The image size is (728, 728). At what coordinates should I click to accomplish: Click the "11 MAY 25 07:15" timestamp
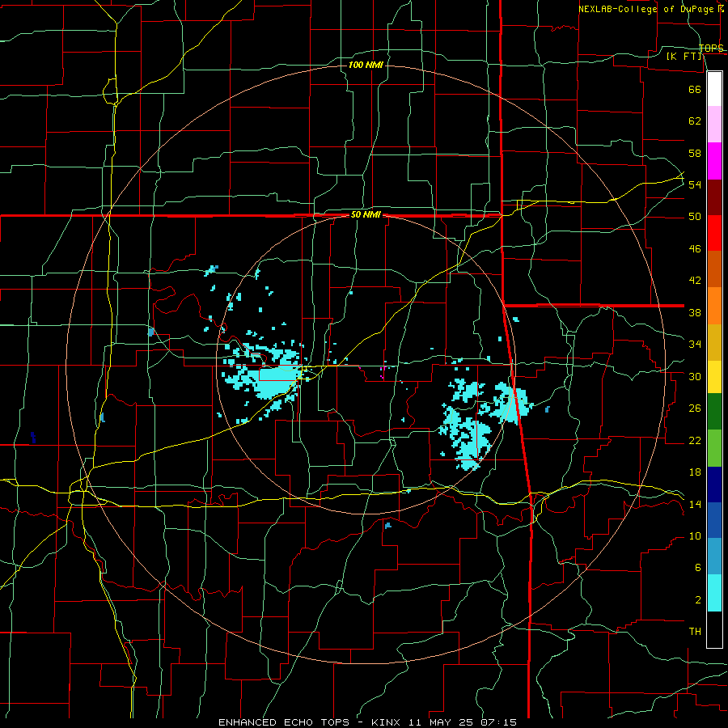tap(463, 722)
